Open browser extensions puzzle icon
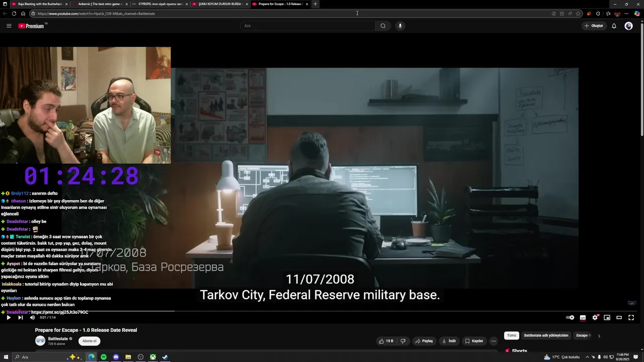The image size is (644, 362). (598, 14)
